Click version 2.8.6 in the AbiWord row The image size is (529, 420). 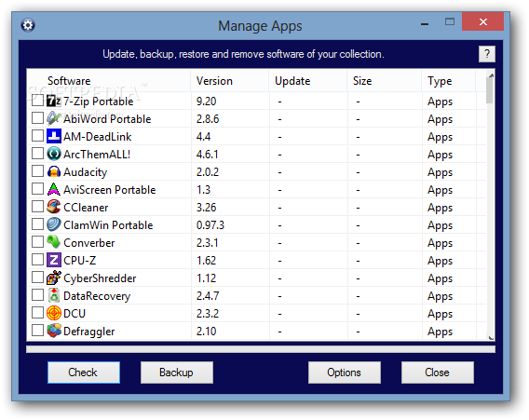[x=208, y=119]
